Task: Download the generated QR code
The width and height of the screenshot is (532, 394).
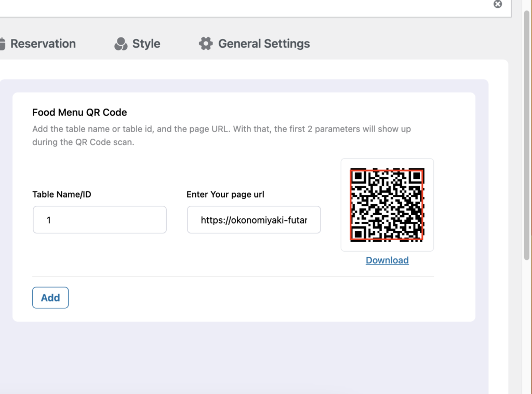Action: coord(387,260)
